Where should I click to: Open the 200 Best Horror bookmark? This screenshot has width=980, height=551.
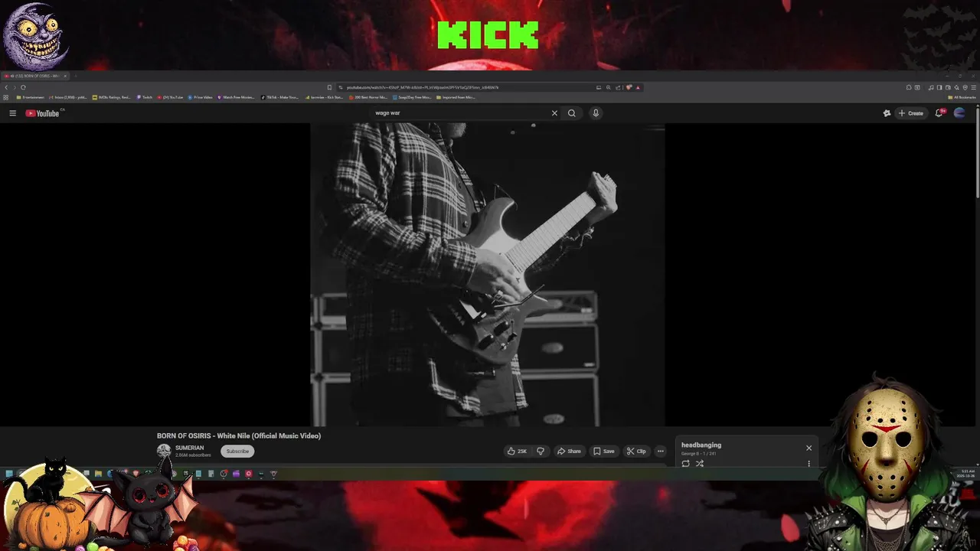(x=368, y=97)
